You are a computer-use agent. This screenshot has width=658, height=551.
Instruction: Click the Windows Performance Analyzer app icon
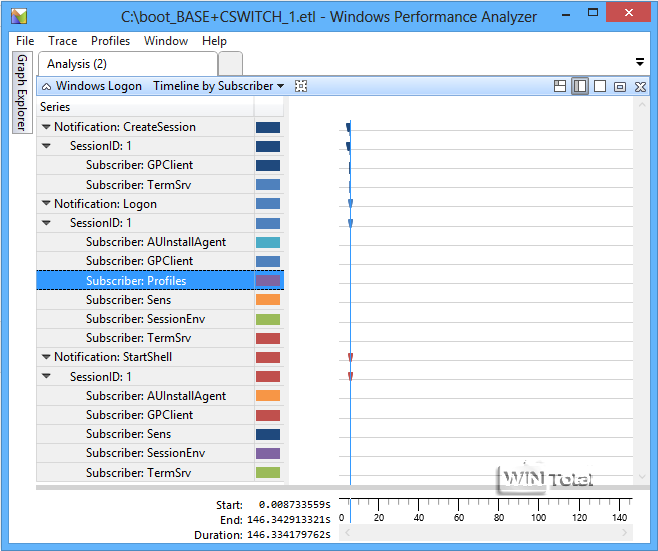click(19, 16)
